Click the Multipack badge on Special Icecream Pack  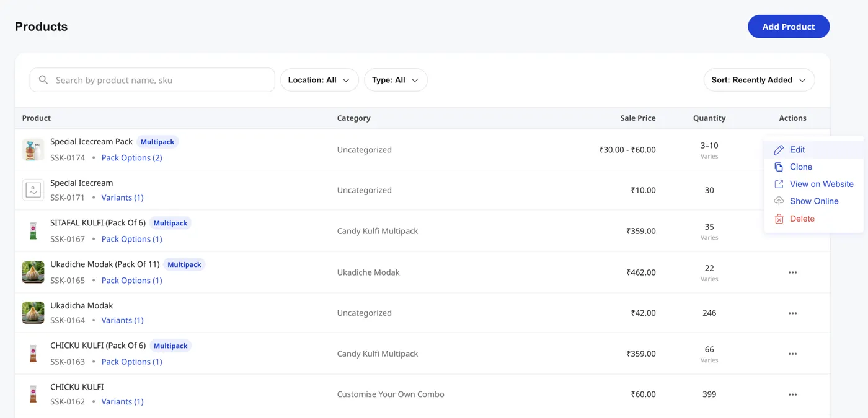pyautogui.click(x=157, y=142)
